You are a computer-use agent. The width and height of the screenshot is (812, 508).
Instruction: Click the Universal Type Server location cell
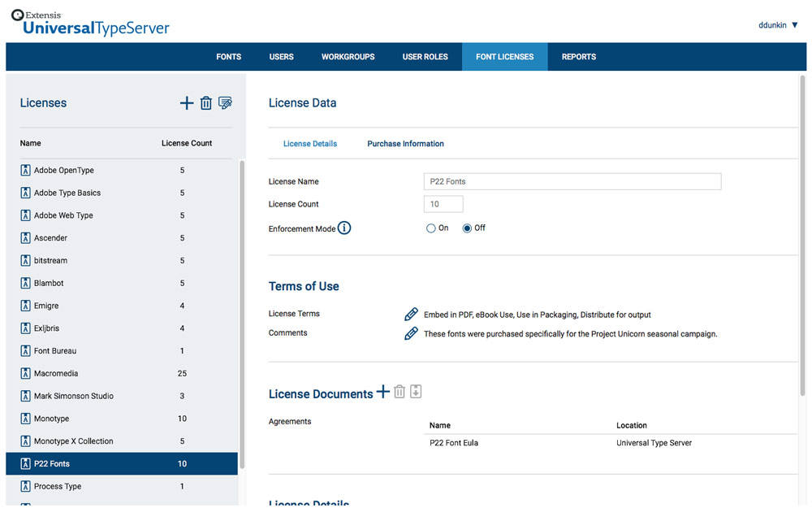(654, 443)
